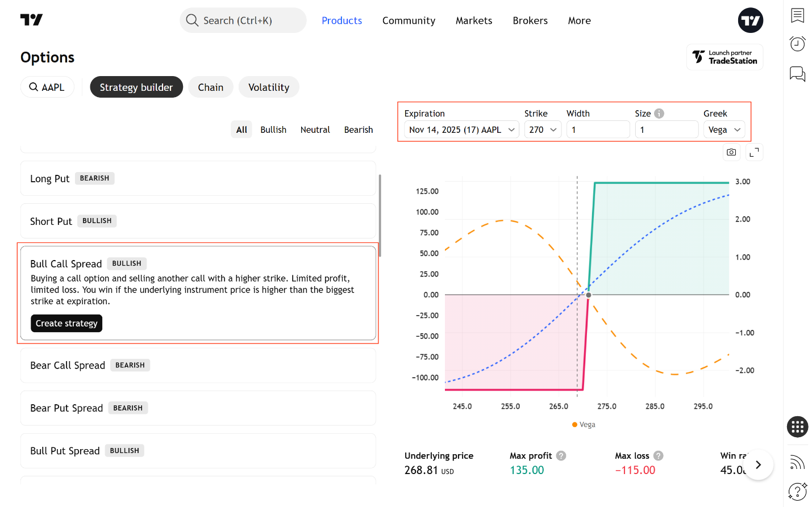Expand the Bear Put Spread strategy card

(x=198, y=408)
